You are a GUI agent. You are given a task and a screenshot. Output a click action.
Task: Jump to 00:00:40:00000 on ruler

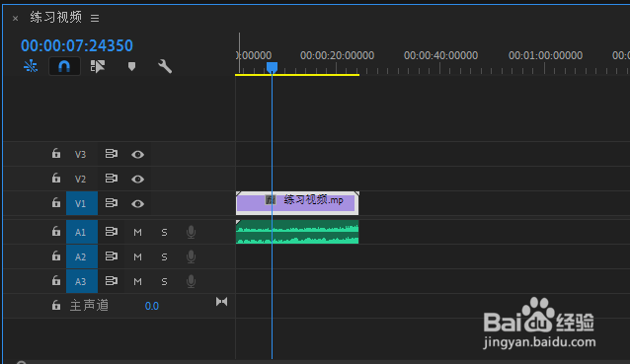coord(440,55)
